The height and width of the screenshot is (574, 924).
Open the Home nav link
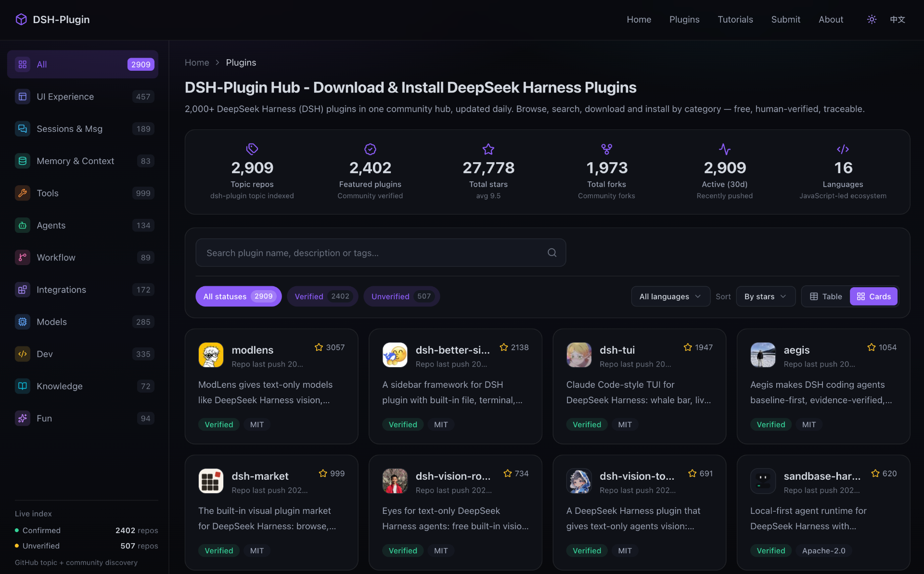(639, 19)
